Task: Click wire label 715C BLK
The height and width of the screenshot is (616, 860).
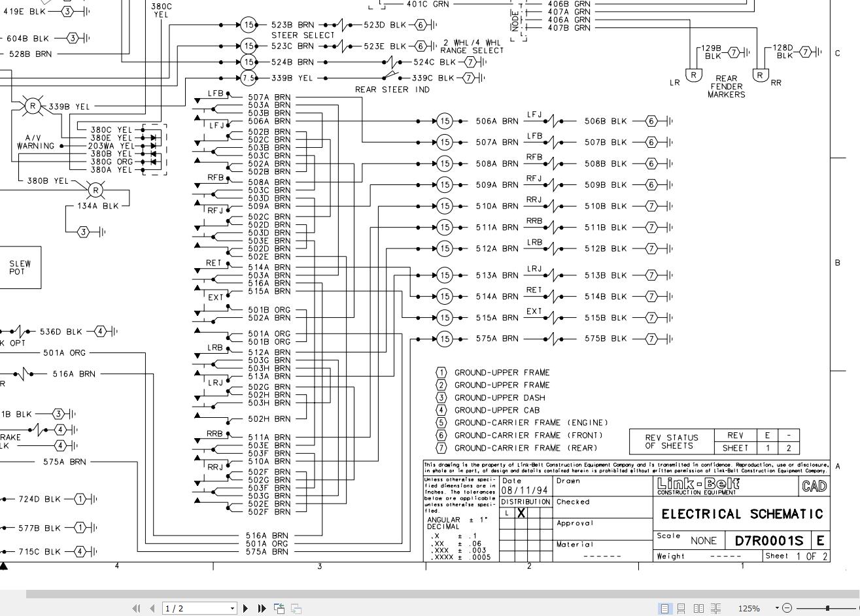Action: (x=39, y=551)
